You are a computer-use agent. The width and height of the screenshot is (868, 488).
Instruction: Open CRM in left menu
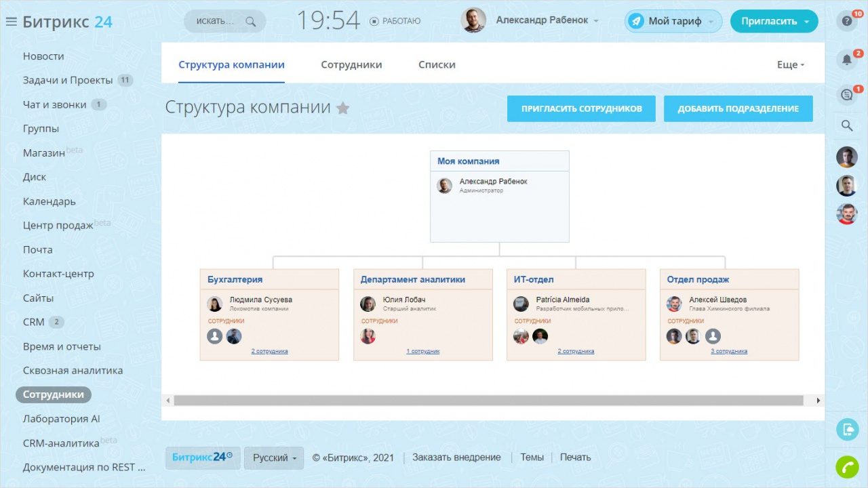pyautogui.click(x=33, y=322)
